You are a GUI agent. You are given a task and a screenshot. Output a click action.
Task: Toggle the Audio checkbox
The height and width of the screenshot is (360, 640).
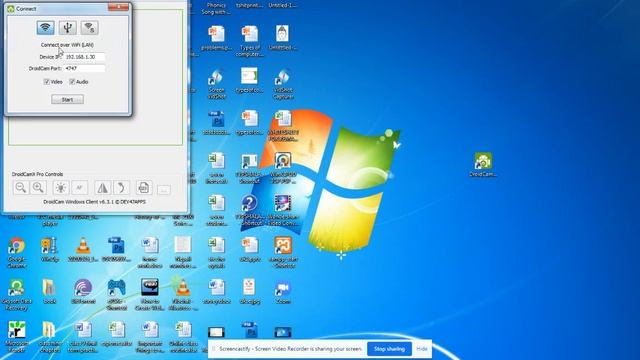[x=72, y=82]
